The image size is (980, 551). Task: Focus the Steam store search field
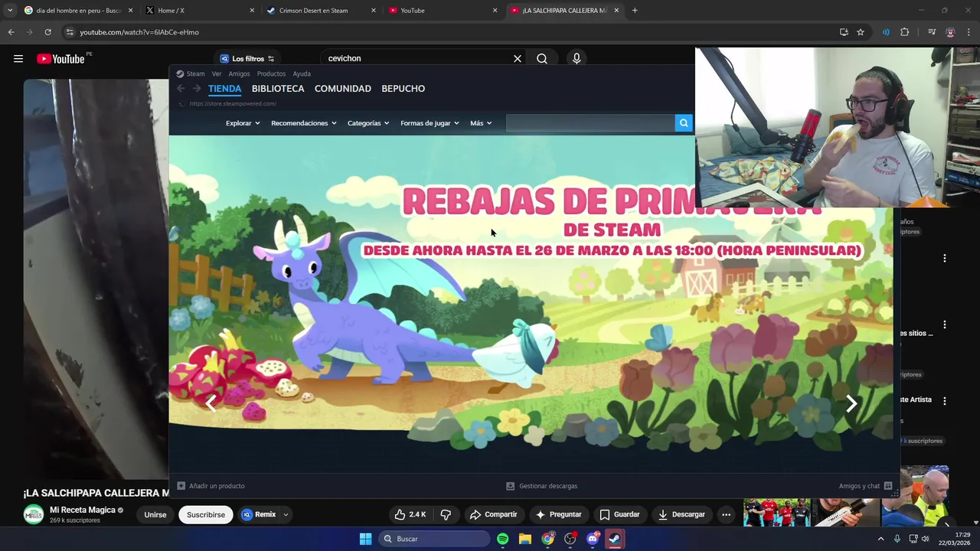coord(590,123)
